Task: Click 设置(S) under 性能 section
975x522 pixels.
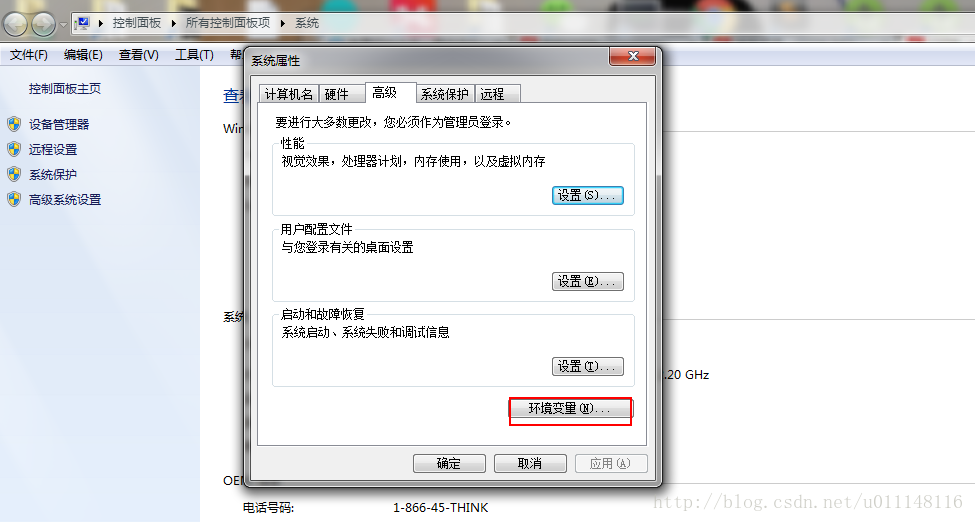Action: coord(588,195)
